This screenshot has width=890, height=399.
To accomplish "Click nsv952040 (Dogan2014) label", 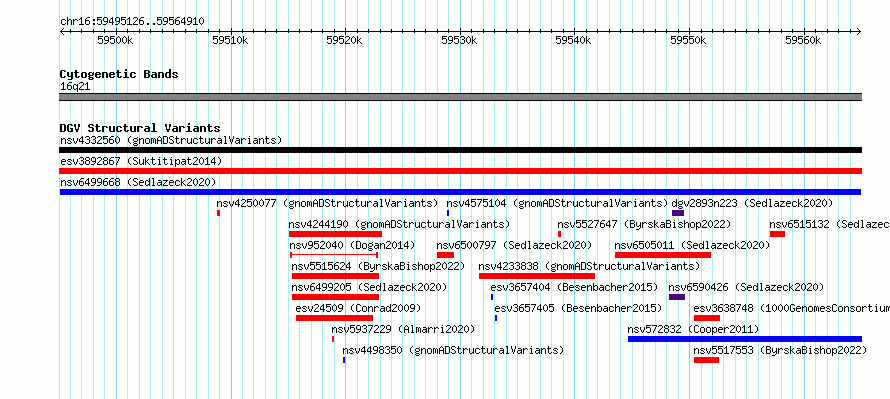I will [352, 245].
